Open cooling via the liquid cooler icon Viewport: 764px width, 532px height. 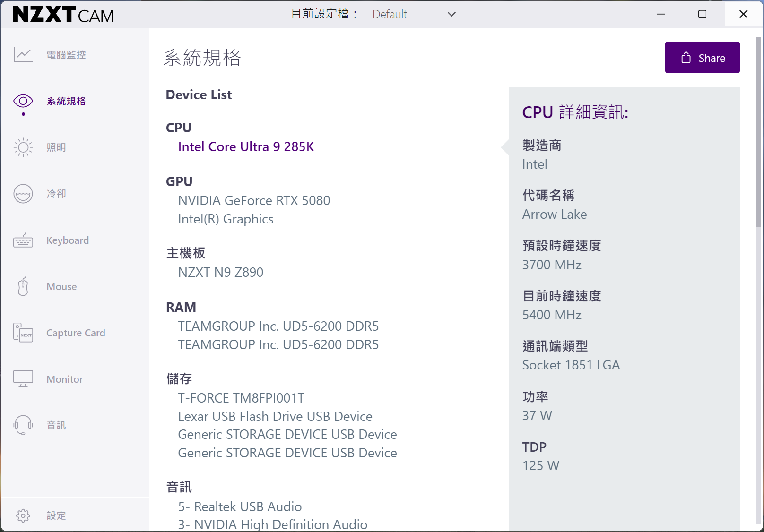click(23, 194)
